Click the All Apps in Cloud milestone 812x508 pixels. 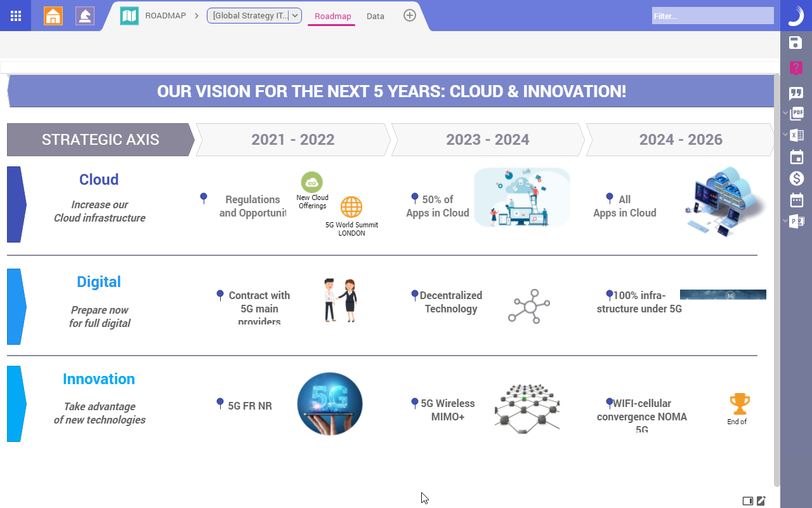625,206
